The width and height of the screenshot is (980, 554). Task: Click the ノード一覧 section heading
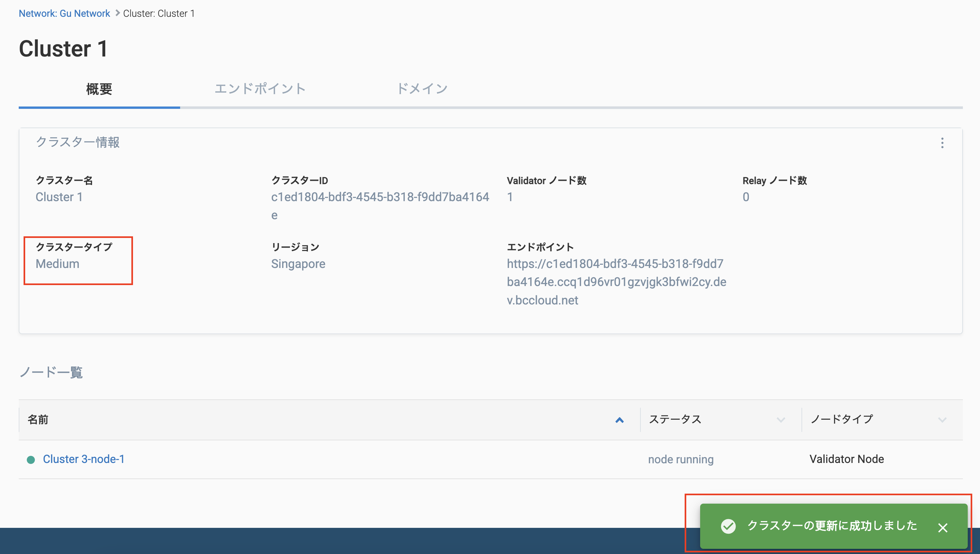pyautogui.click(x=51, y=372)
